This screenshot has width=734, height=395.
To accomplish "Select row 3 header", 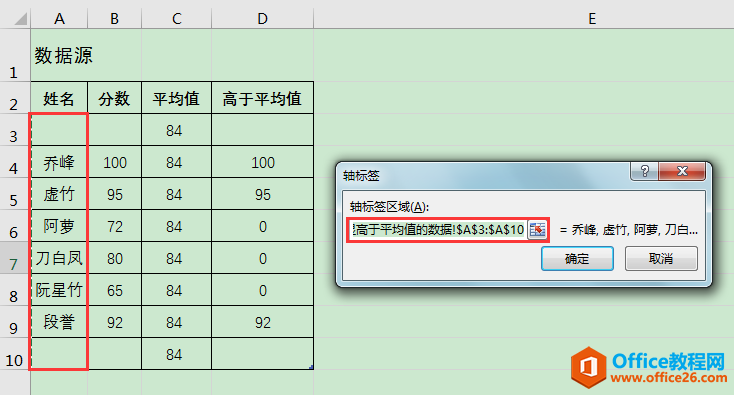I will (x=15, y=130).
